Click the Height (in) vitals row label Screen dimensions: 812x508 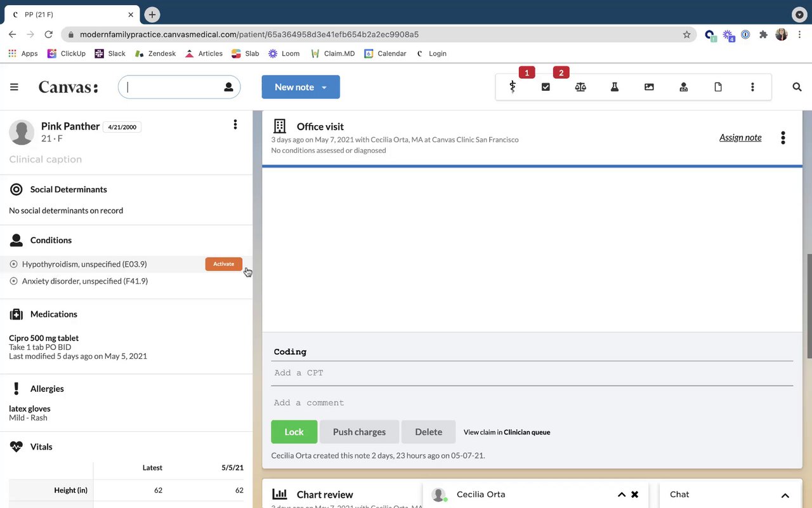pyautogui.click(x=70, y=490)
